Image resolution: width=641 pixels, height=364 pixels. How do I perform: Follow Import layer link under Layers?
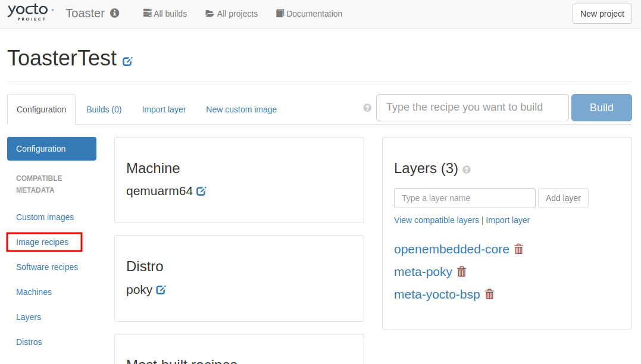click(508, 220)
